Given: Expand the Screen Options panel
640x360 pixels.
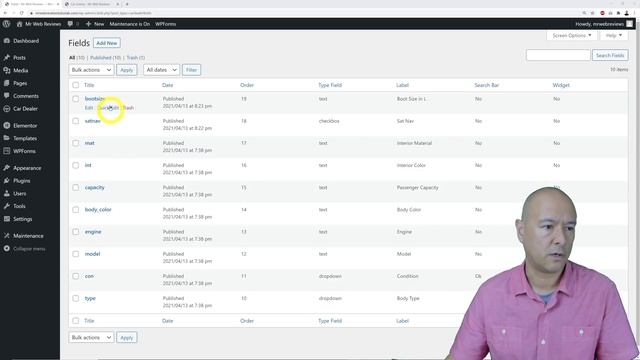Looking at the screenshot, I should tap(571, 36).
